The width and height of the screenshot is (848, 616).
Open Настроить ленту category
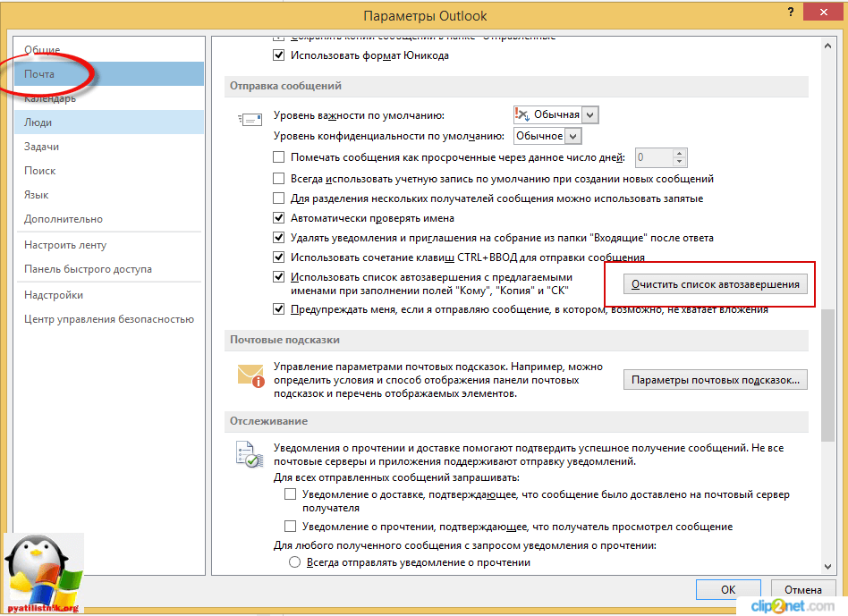[x=109, y=245]
